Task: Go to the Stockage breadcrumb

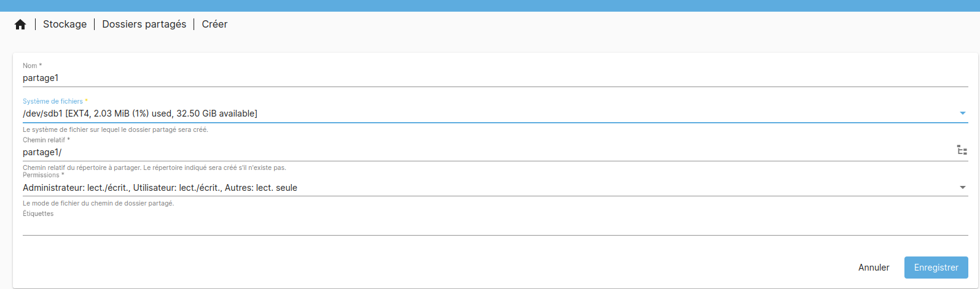Action: (65, 25)
